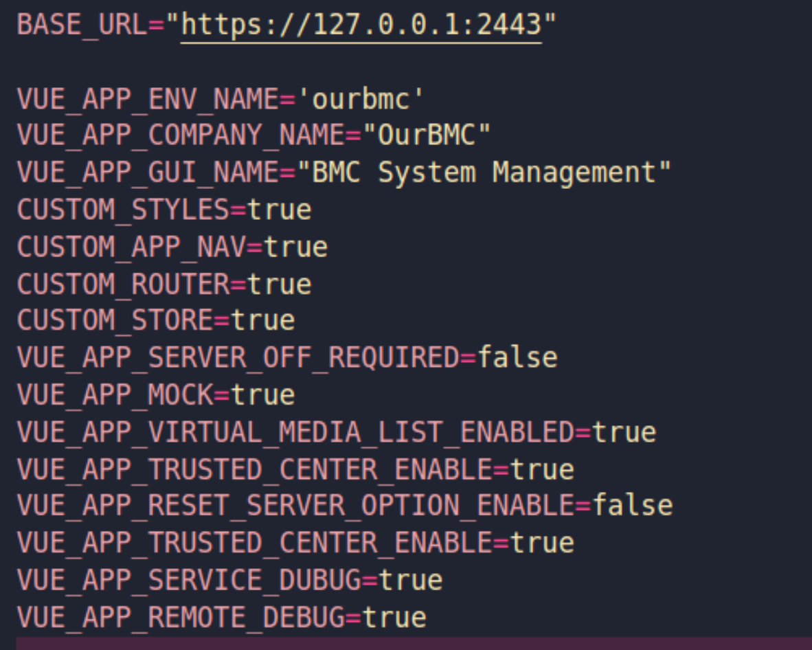Viewport: 812px width, 650px height.
Task: Open the https://127.0.0.1:2443 URL link
Action: pos(361,25)
